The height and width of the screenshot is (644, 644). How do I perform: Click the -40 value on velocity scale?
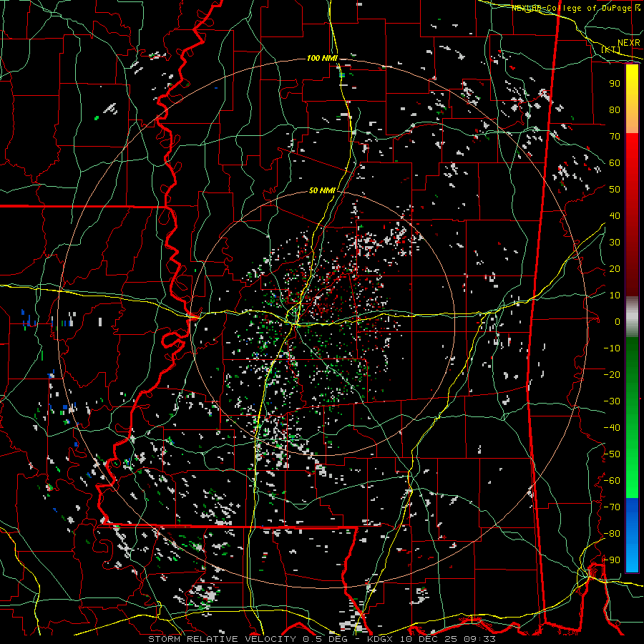click(x=612, y=428)
